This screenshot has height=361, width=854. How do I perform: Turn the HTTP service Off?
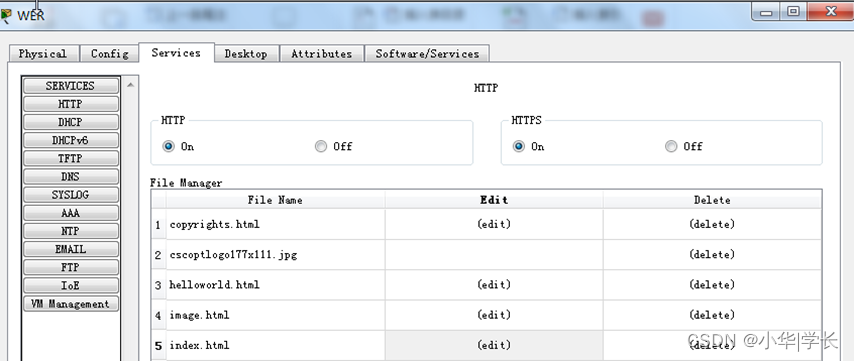click(x=321, y=146)
